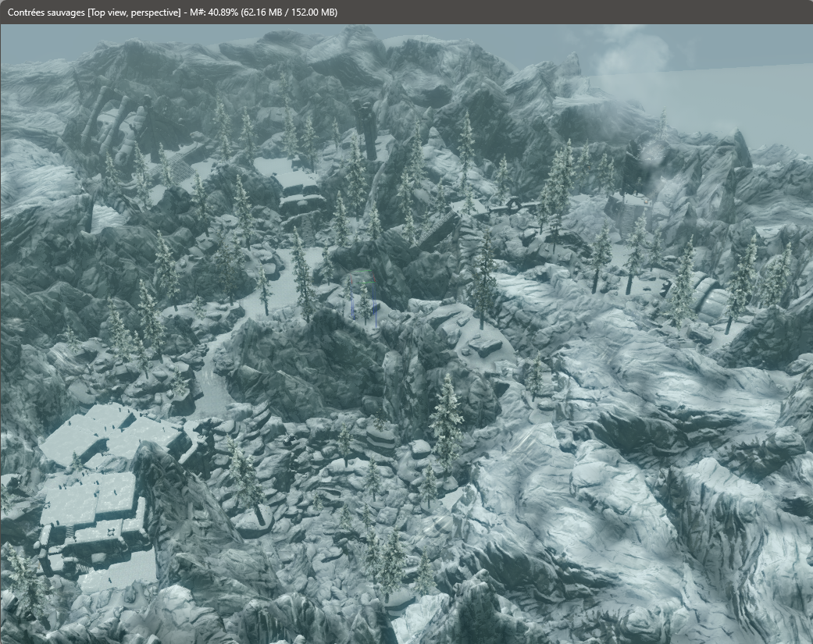Viewport: 813px width, 644px height.
Task: Click the selected object's colored bounding box
Action: coord(363,298)
